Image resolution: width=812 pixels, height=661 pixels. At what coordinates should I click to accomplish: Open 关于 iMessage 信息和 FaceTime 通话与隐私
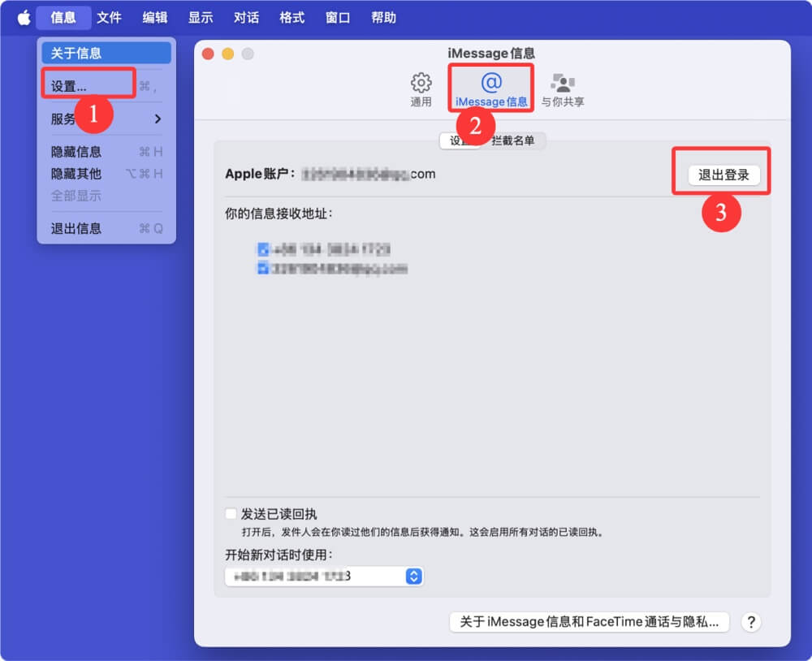click(x=590, y=622)
